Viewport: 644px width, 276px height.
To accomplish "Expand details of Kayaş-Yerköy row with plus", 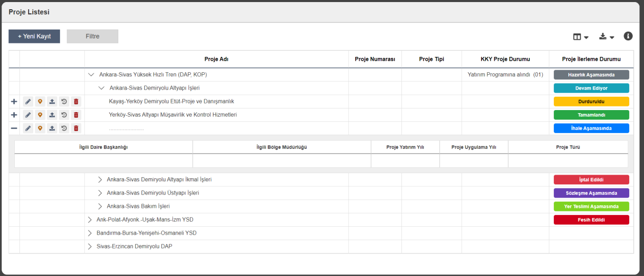I will click(x=14, y=101).
